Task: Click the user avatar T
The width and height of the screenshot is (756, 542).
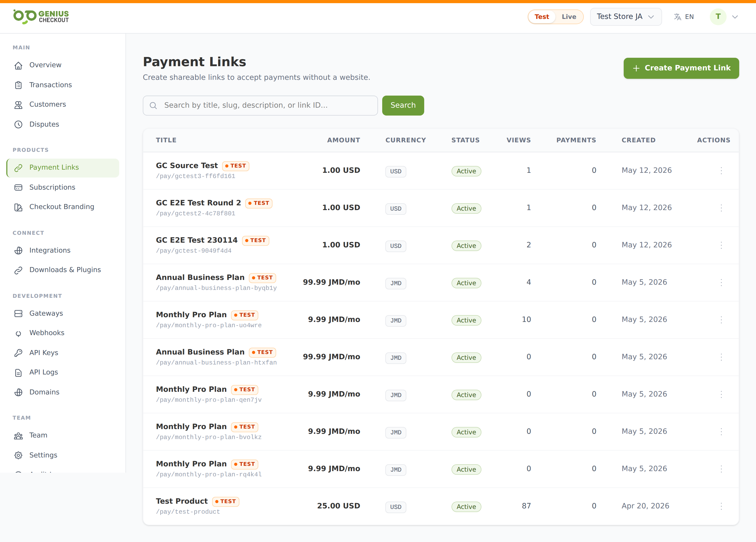Action: pos(718,17)
